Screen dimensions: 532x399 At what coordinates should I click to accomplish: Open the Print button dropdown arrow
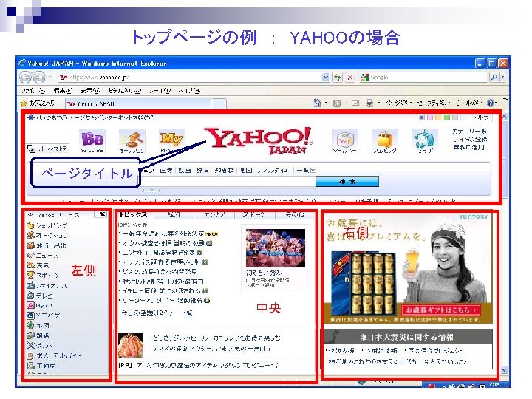(x=378, y=103)
